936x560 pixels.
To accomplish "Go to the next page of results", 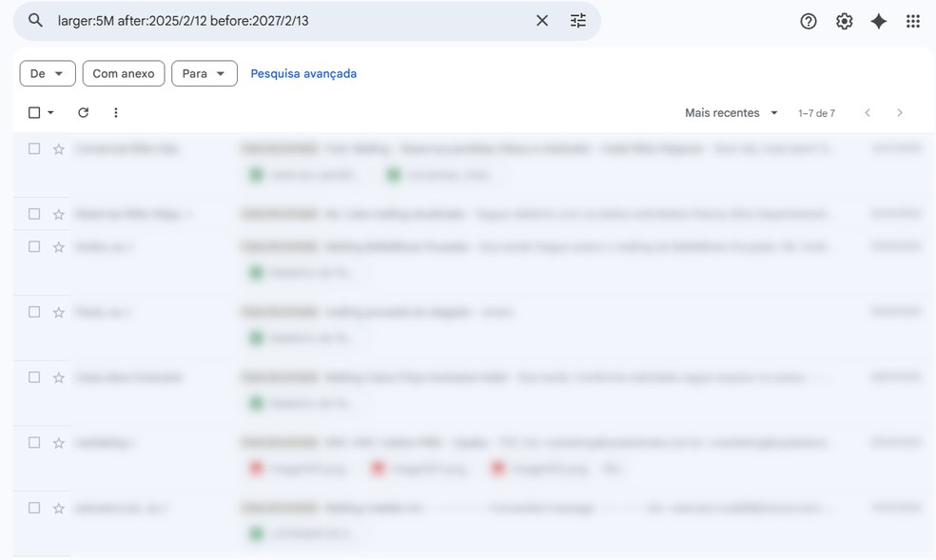I will click(900, 113).
